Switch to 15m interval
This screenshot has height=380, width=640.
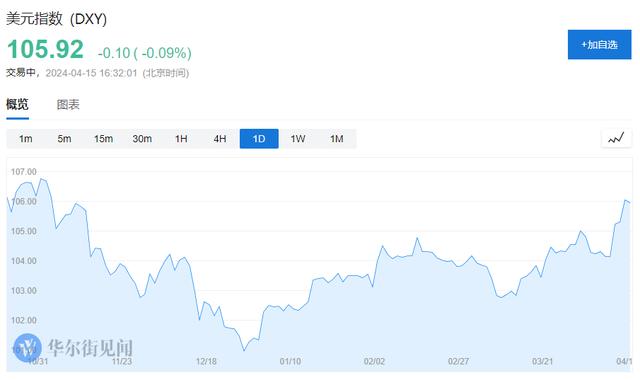103,139
